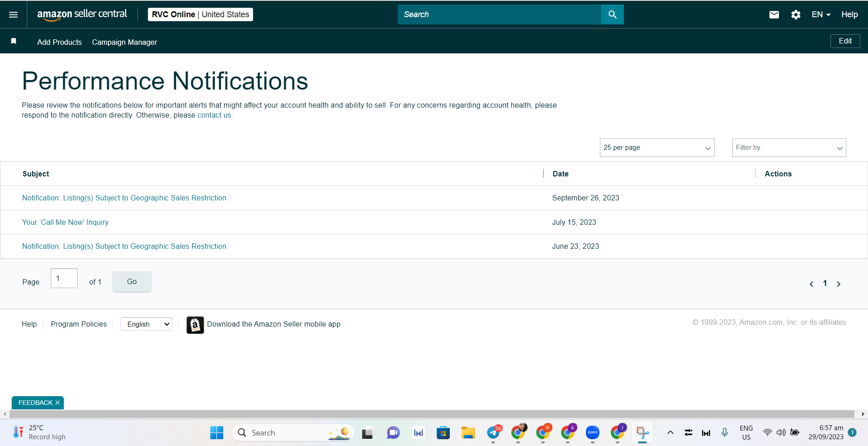Click Program Policies link

[79, 324]
